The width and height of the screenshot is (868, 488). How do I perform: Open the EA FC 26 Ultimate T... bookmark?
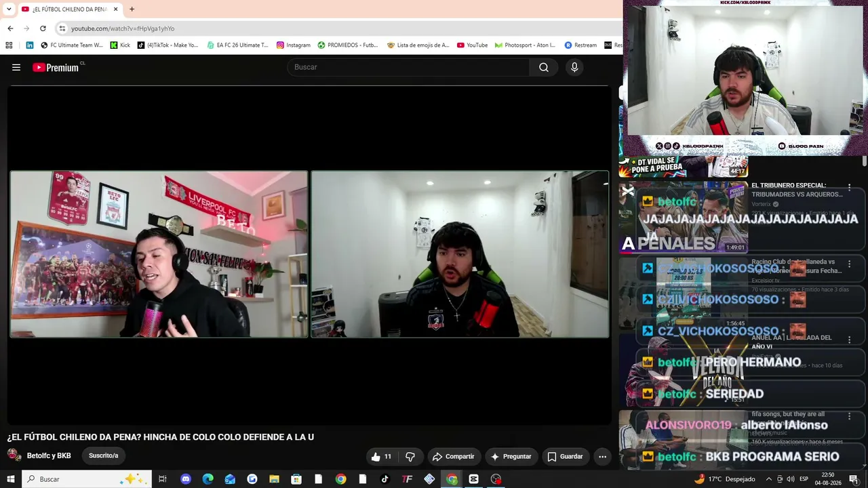pos(237,45)
